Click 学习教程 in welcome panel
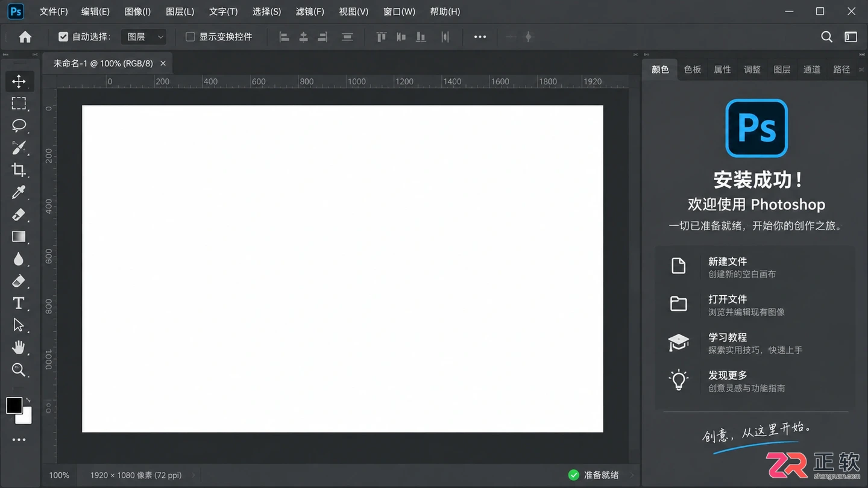The height and width of the screenshot is (488, 868). pyautogui.click(x=755, y=343)
